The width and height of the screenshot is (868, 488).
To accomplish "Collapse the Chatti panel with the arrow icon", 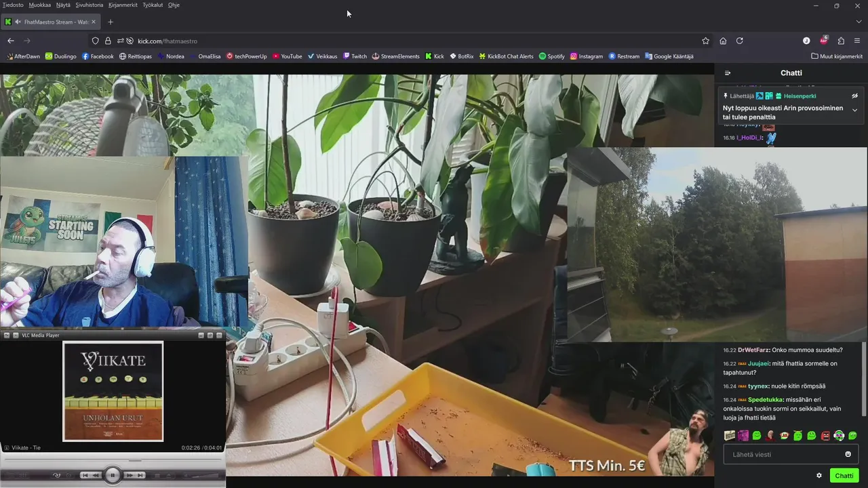I will [728, 73].
